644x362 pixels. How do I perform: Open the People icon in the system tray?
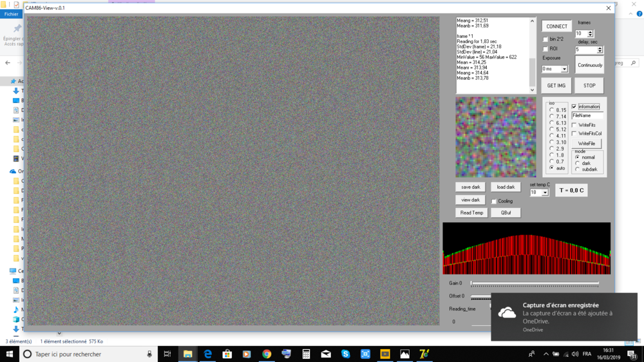pos(531,354)
